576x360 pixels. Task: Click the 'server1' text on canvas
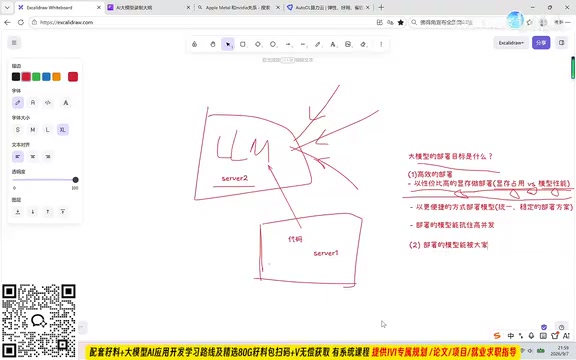coord(326,253)
